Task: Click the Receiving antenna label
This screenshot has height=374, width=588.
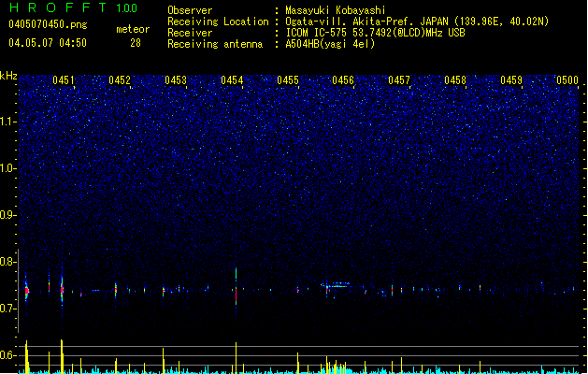Action: [x=215, y=44]
